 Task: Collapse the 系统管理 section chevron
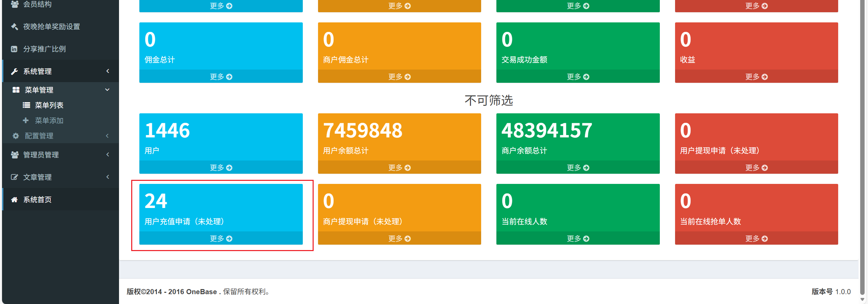pos(108,71)
